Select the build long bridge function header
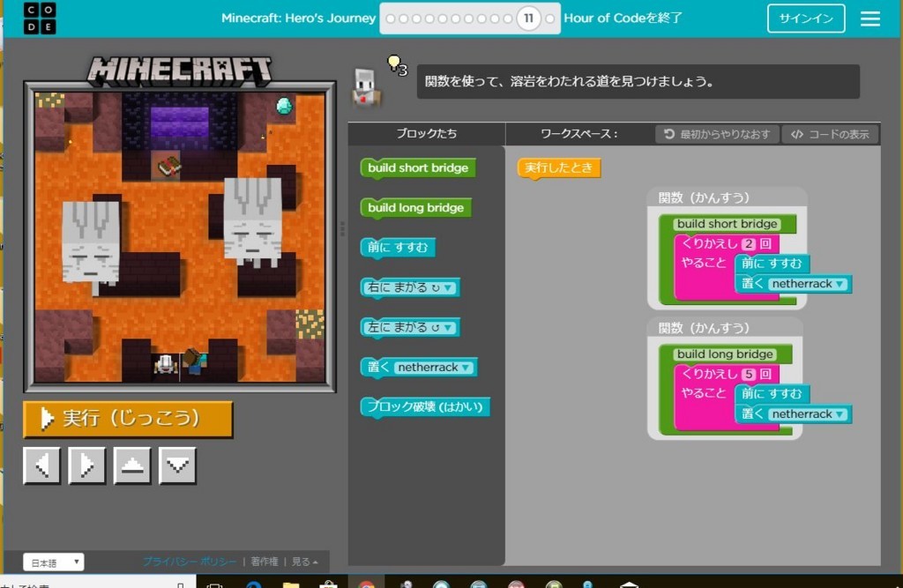903x588 pixels. [725, 354]
